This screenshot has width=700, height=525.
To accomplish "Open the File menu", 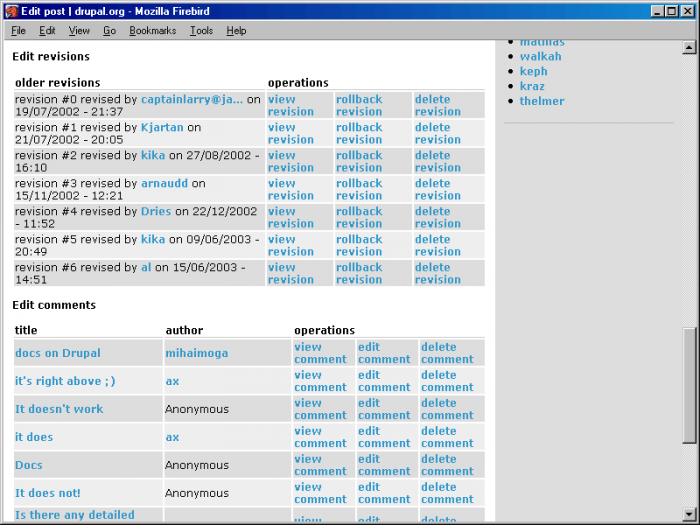I will 18,31.
